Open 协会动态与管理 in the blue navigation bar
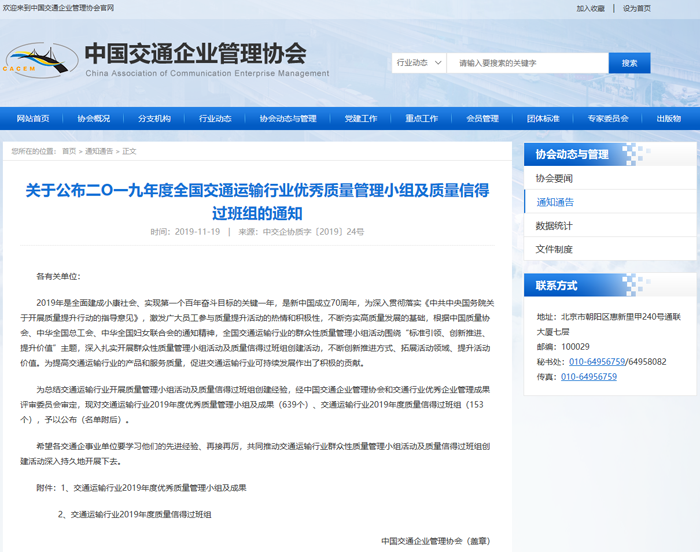Screen dimensions: 700x552 288,118
